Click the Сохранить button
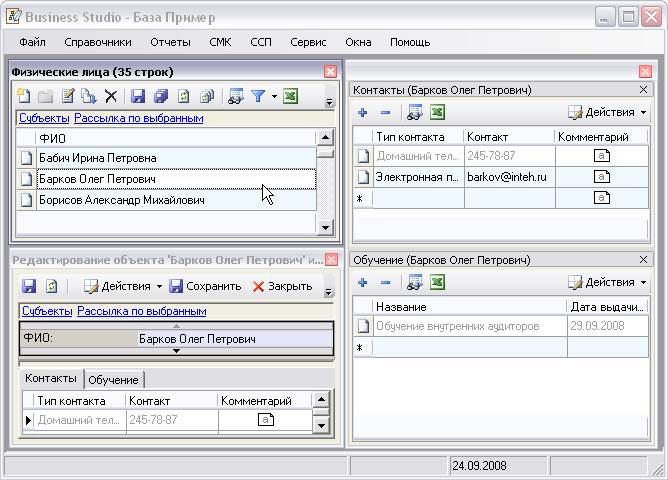The height and width of the screenshot is (480, 668). click(x=205, y=286)
